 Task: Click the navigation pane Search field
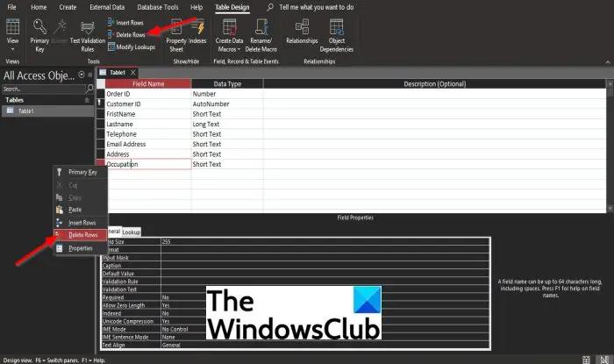[x=44, y=89]
